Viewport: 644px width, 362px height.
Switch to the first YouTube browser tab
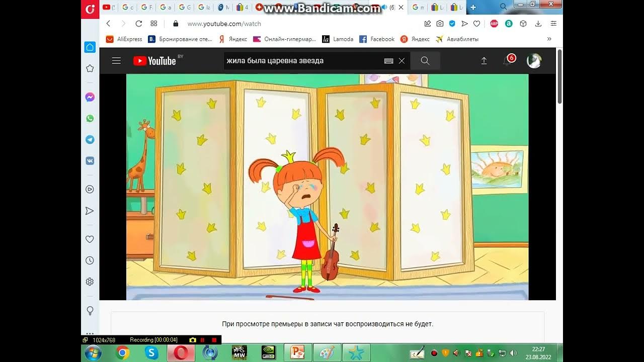point(109,7)
